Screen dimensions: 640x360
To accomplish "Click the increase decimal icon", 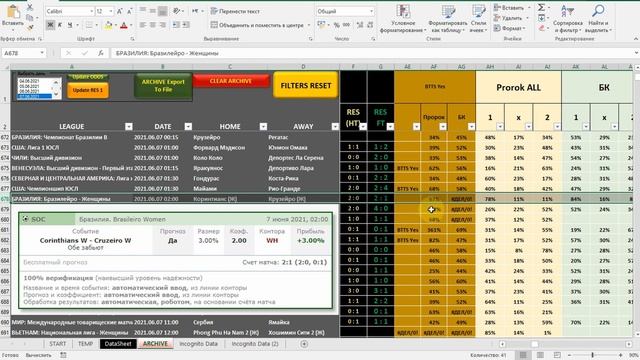I will click(360, 25).
